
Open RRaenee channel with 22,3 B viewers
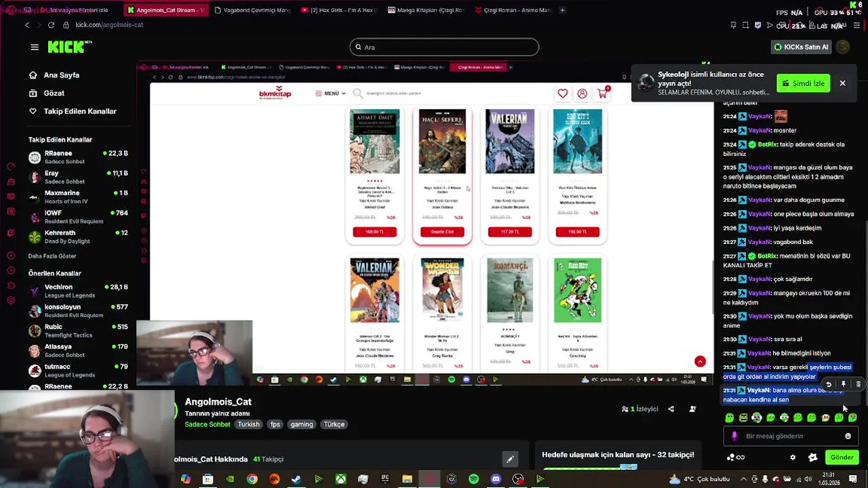(78, 157)
